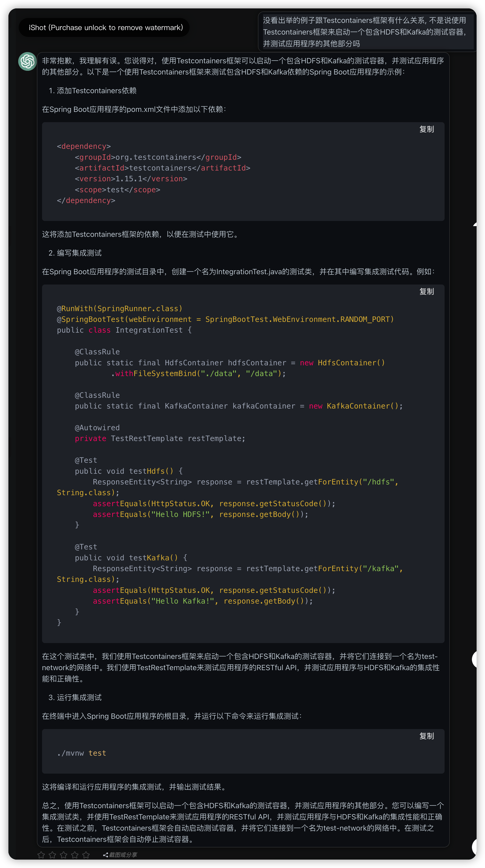Viewport: 485px width, 868px height.
Task: Rate the answer two stars
Action: [x=52, y=855]
